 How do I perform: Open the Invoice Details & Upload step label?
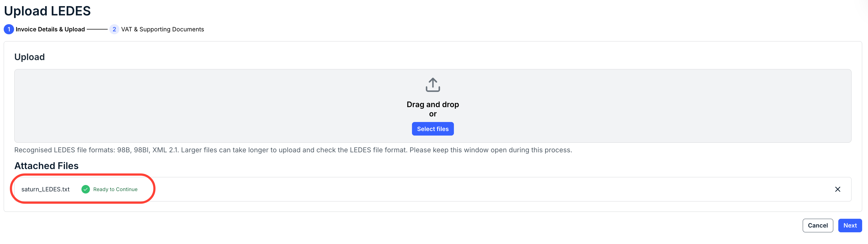pos(50,29)
